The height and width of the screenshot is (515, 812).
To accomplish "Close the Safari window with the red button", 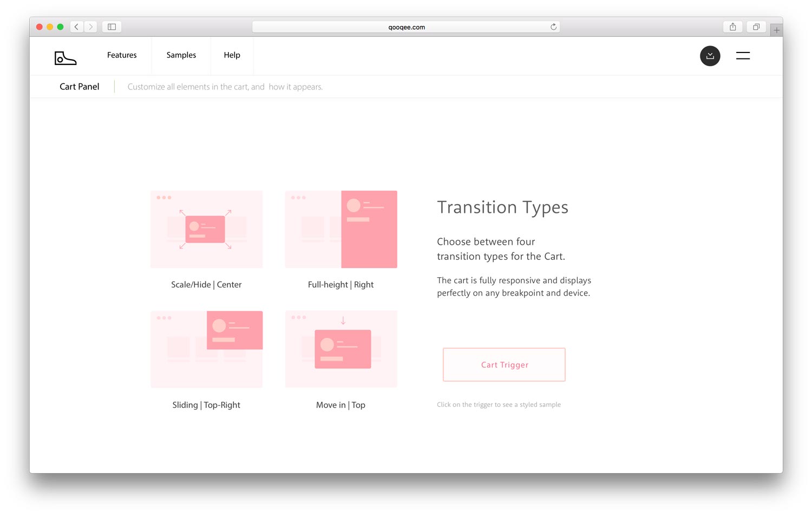I will click(x=40, y=27).
